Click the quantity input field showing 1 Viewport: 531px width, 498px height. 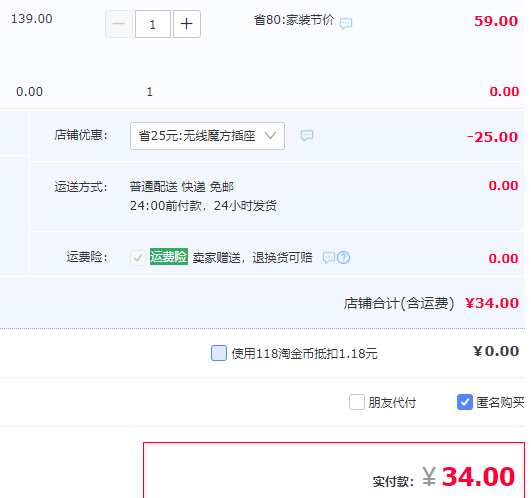click(153, 24)
